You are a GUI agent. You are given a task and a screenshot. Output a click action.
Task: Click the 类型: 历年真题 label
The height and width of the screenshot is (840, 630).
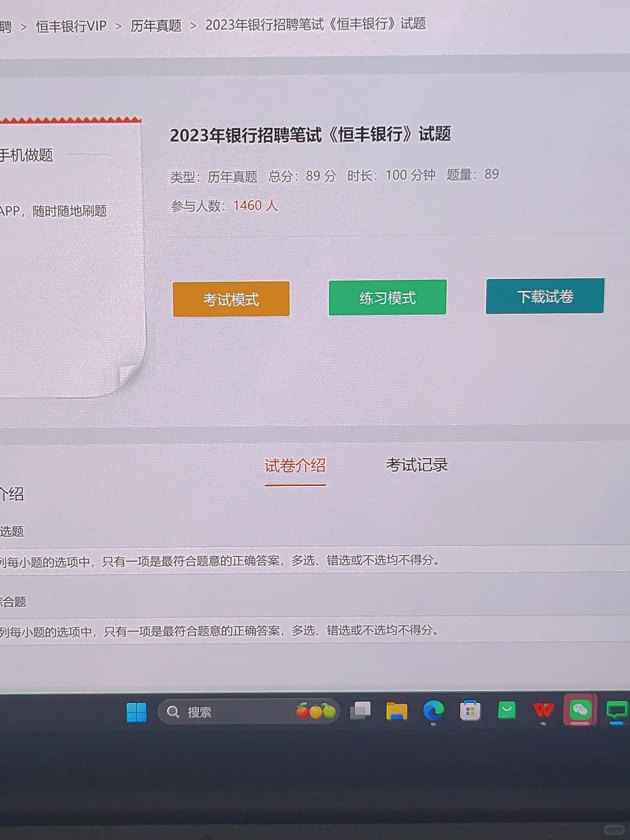click(213, 177)
